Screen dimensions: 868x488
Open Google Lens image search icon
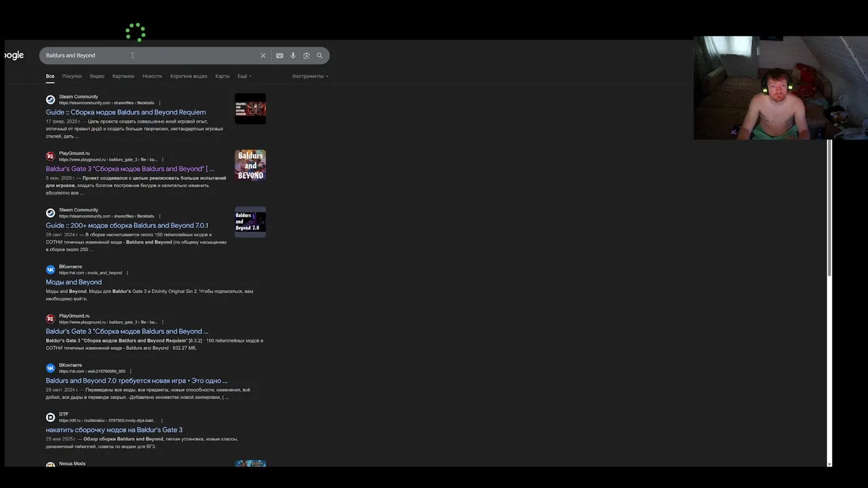point(307,56)
